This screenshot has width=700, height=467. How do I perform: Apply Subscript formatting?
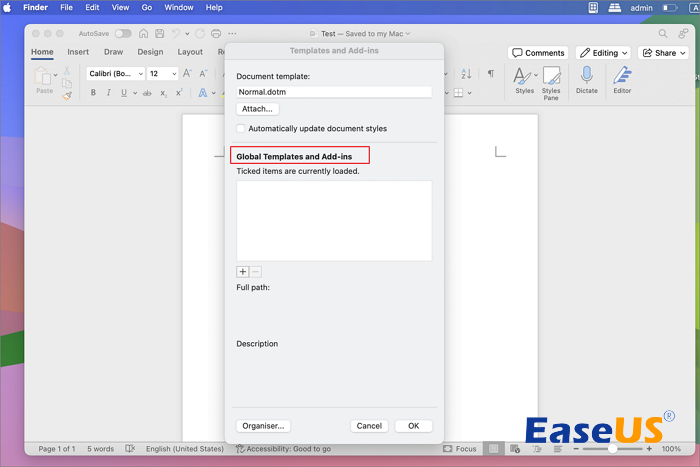click(163, 93)
